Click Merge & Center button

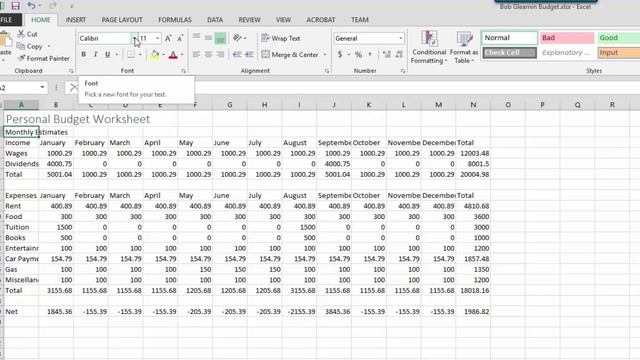[x=290, y=54]
